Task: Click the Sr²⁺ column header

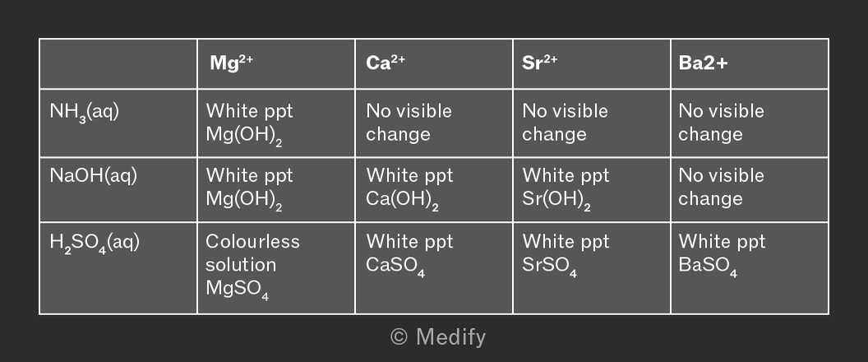Action: pyautogui.click(x=591, y=63)
